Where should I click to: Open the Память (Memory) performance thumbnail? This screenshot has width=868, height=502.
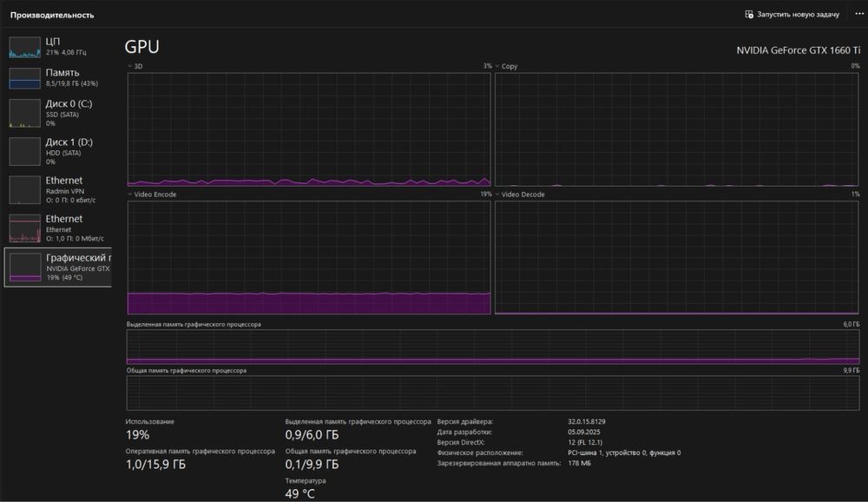25,78
